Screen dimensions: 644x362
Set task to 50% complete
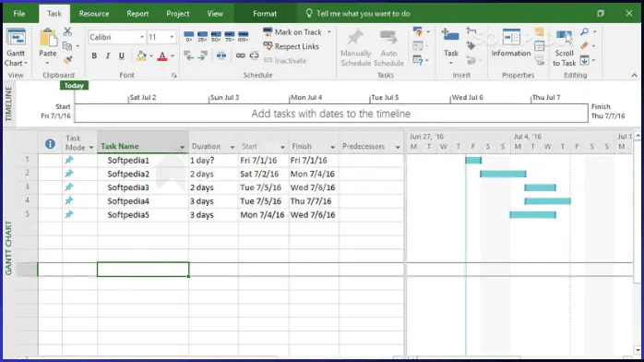pyautogui.click(x=216, y=36)
